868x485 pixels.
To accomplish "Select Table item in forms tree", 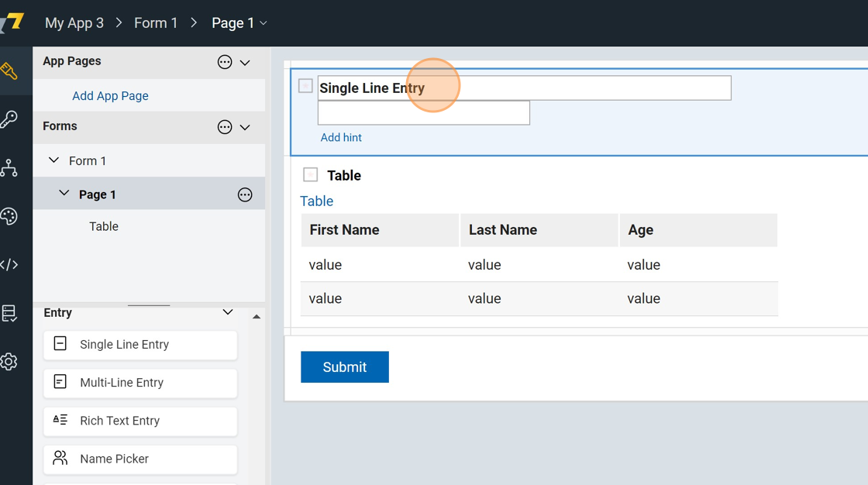I will tap(104, 226).
